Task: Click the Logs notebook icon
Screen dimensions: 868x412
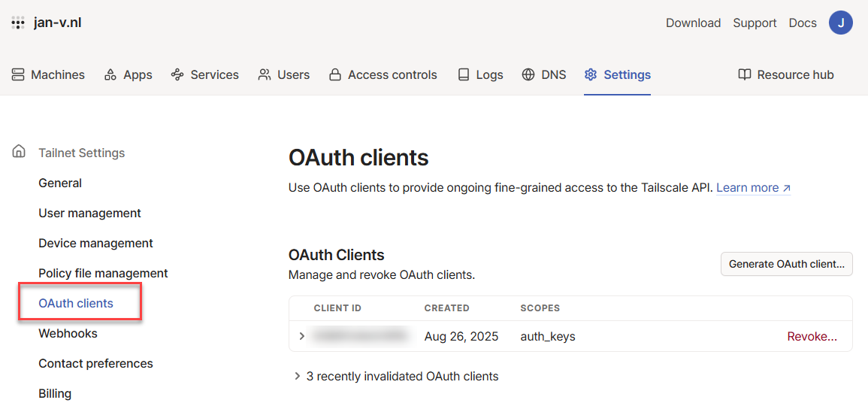Action: [x=464, y=74]
